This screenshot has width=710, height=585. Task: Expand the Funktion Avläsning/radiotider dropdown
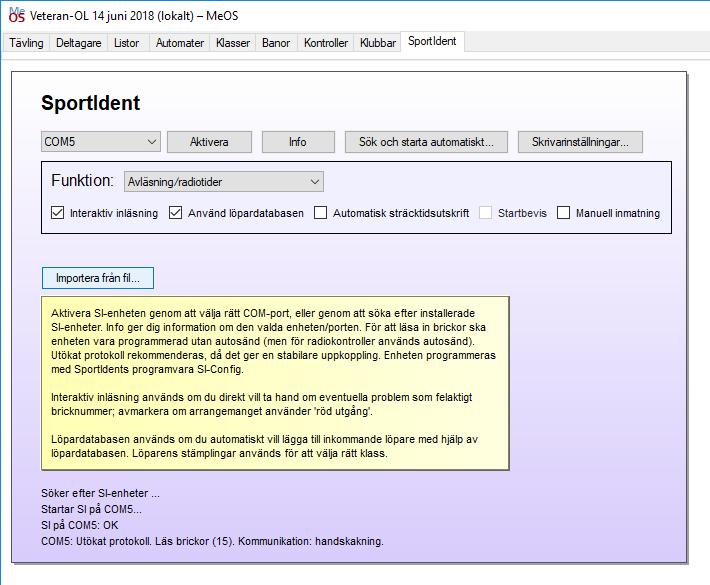click(224, 182)
